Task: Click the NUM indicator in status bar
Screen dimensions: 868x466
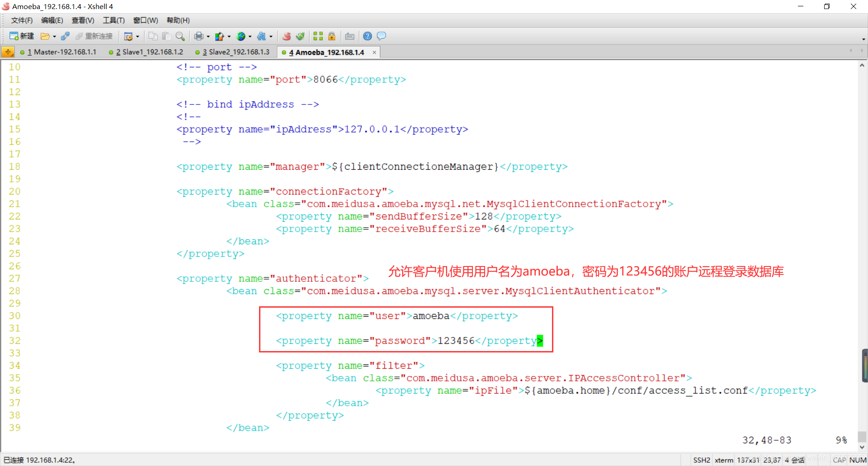Action: 858,460
